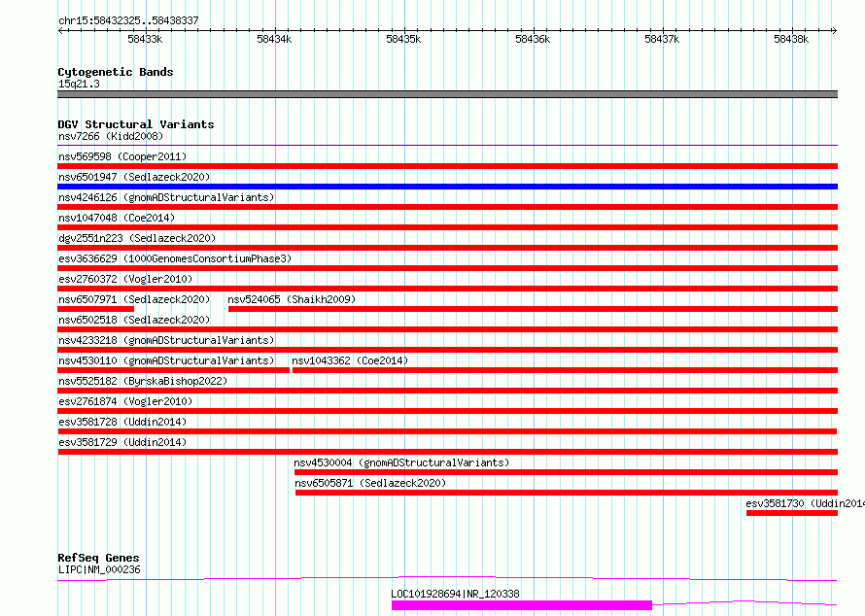Open the nsv524065 (Shaikh2009) variant label
Screen dimensions: 865x616
point(292,299)
